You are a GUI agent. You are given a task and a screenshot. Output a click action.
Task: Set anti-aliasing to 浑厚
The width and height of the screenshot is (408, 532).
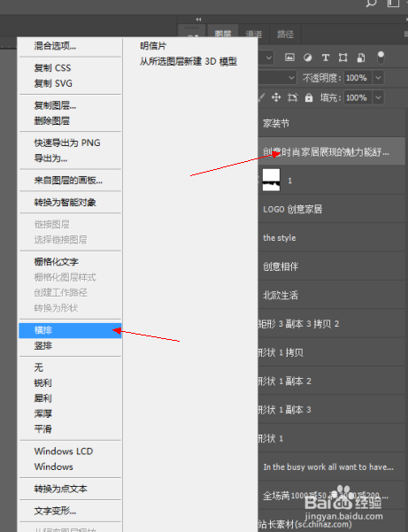70,413
